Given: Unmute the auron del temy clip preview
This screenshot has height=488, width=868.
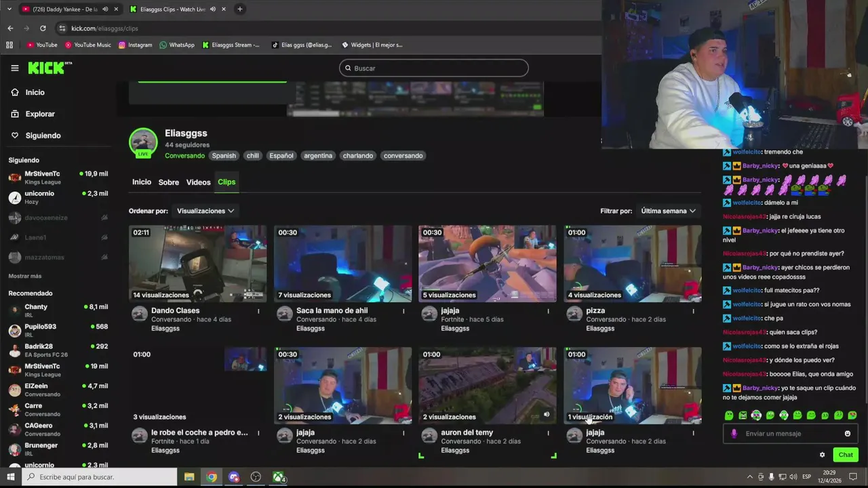Looking at the screenshot, I should pyautogui.click(x=547, y=414).
